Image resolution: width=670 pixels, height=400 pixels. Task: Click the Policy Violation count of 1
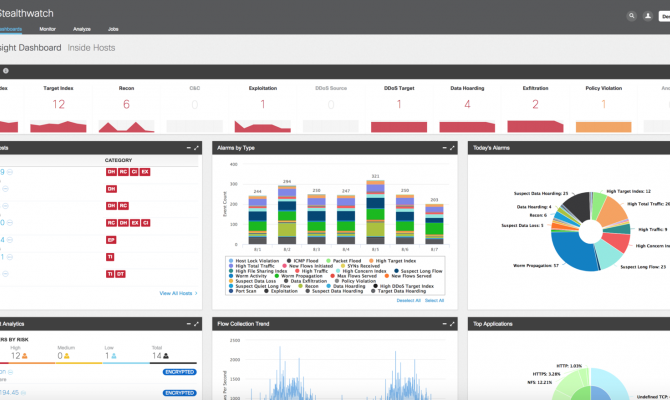point(604,104)
